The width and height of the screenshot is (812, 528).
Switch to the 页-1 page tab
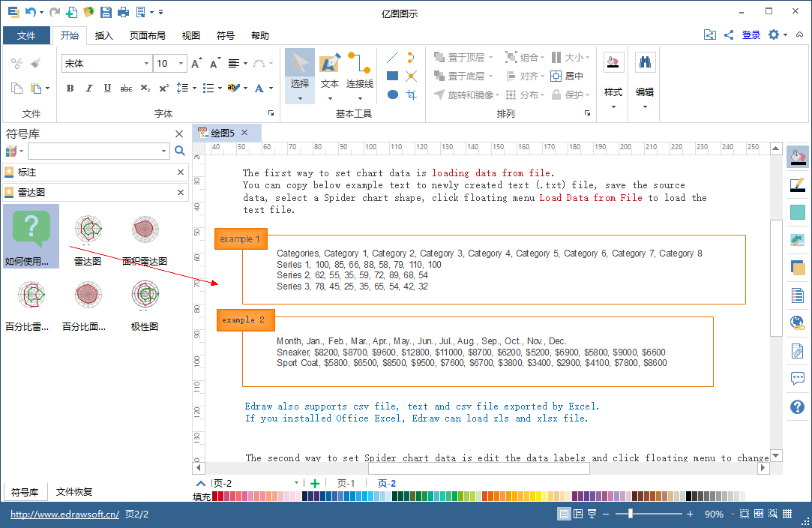click(346, 484)
